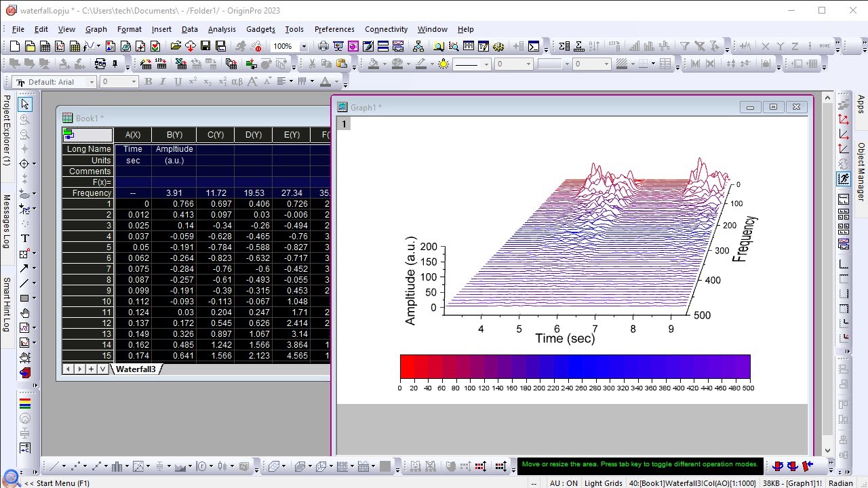The image size is (868, 488).
Task: Toggle Light Grids status bar indicator
Action: click(604, 483)
